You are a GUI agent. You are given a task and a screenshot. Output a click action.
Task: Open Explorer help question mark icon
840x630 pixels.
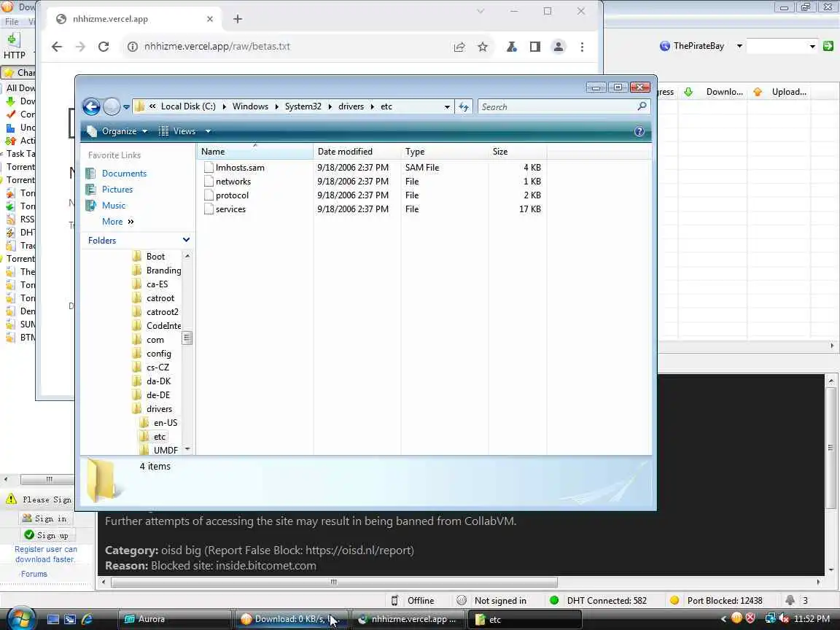pyautogui.click(x=639, y=132)
